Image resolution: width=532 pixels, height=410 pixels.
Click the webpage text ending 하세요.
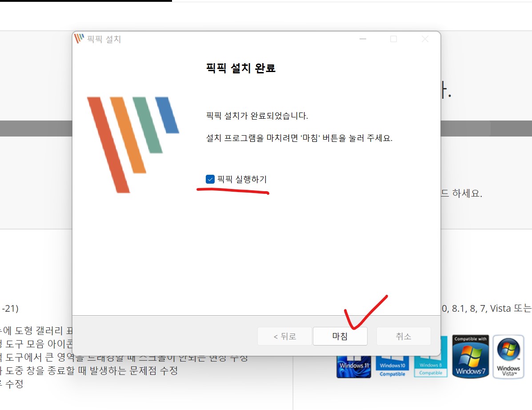461,193
